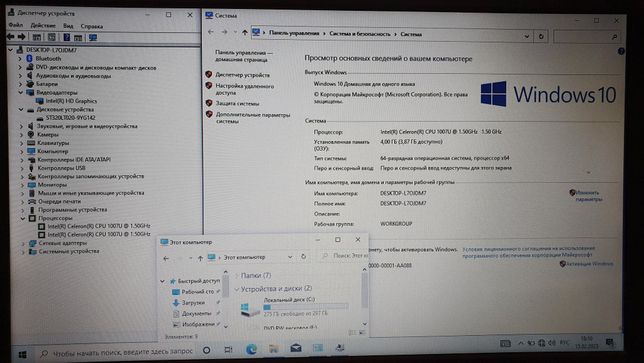Click the help question mark in System window
The image size is (644, 363).
(x=621, y=52)
